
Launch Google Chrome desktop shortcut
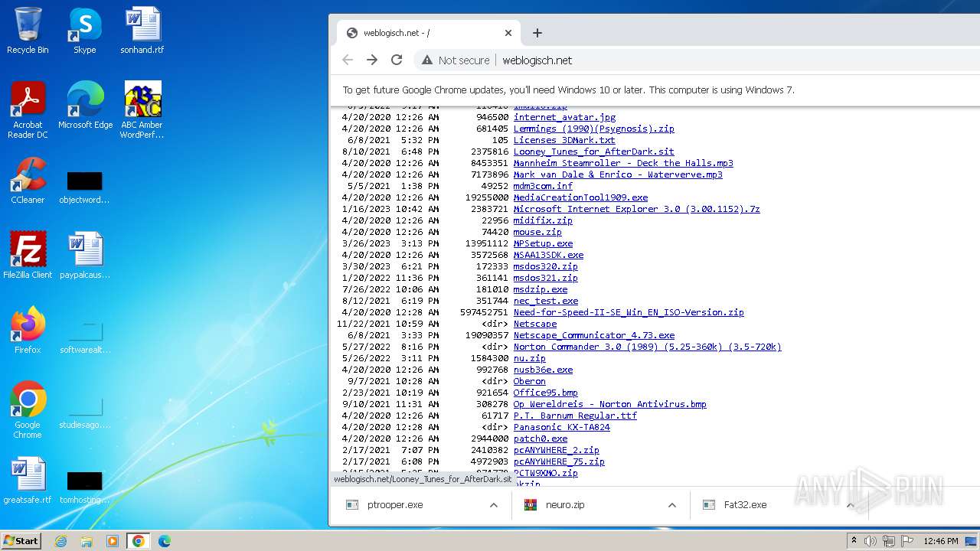tap(28, 409)
